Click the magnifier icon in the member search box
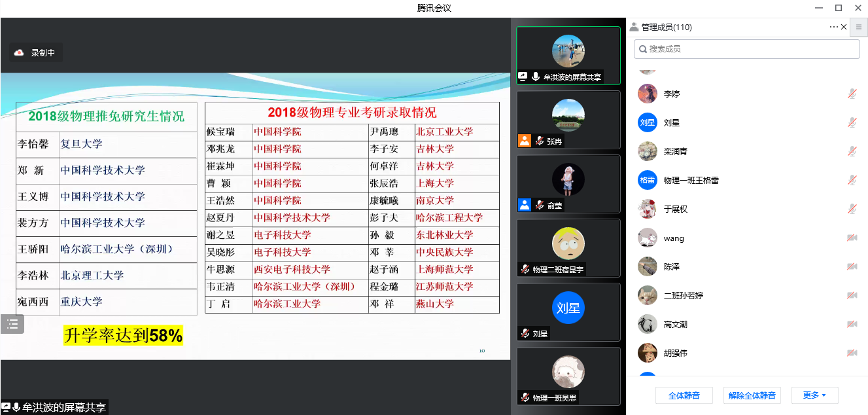 pos(644,48)
